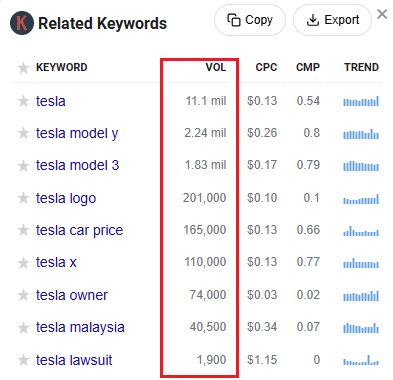Select the '1,900' volume value
393x380 pixels.
coord(212,360)
